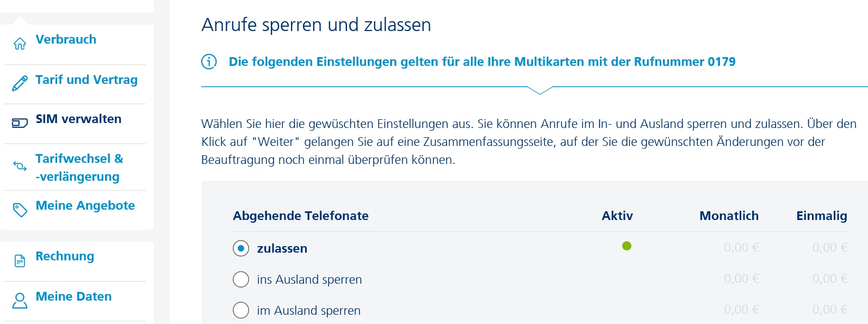This screenshot has height=324, width=868.
Task: Open the 'Rechnung' sidebar text link
Action: pos(65,256)
